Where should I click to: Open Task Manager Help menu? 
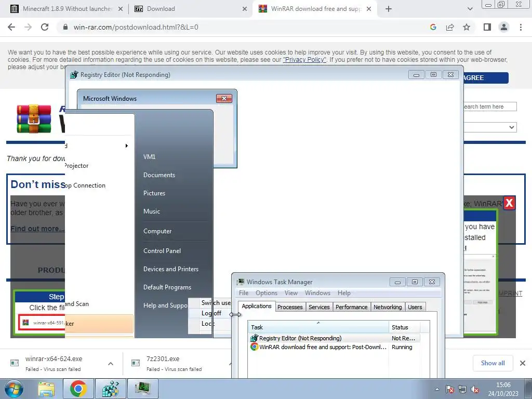point(344,293)
